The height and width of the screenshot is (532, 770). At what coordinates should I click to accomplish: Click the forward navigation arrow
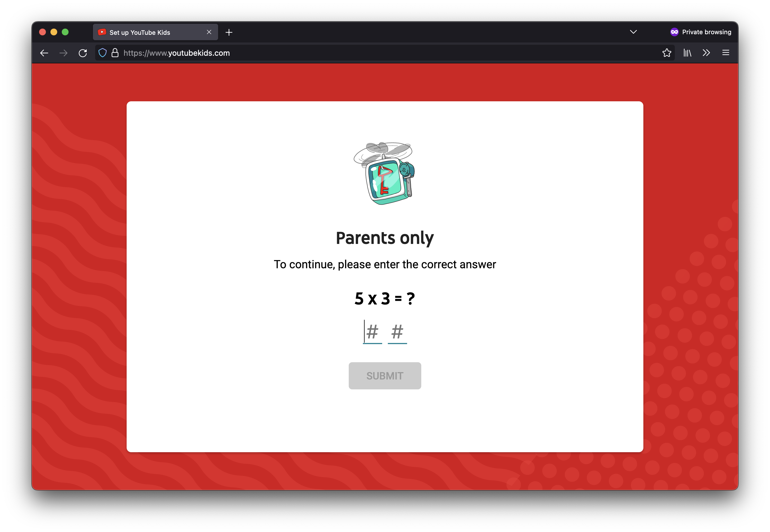64,53
